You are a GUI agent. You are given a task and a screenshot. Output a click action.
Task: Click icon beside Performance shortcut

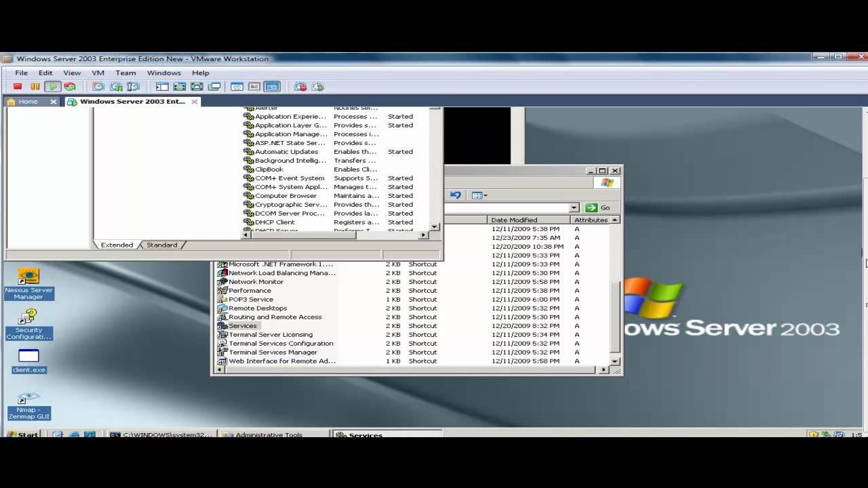pyautogui.click(x=222, y=290)
